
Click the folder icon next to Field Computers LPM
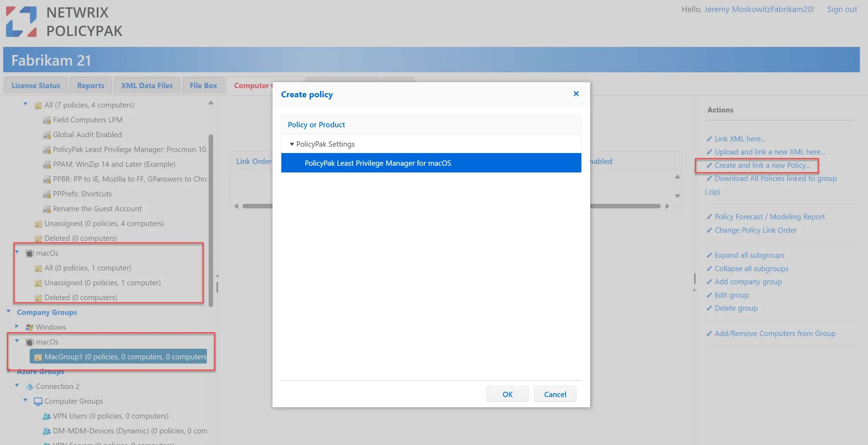click(47, 120)
